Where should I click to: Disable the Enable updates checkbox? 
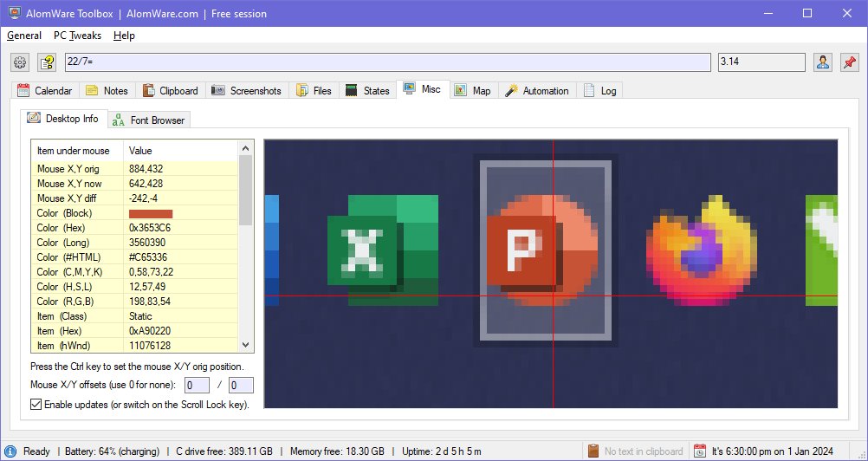36,405
